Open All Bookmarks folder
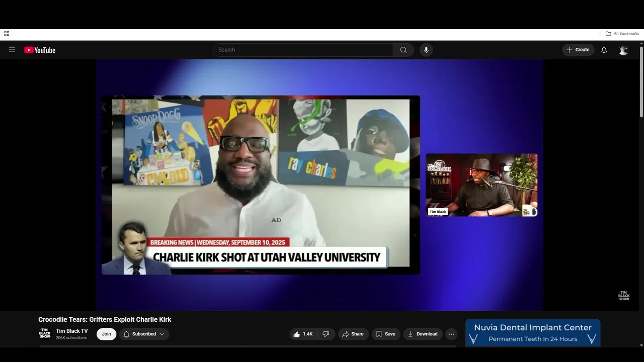 [x=622, y=34]
